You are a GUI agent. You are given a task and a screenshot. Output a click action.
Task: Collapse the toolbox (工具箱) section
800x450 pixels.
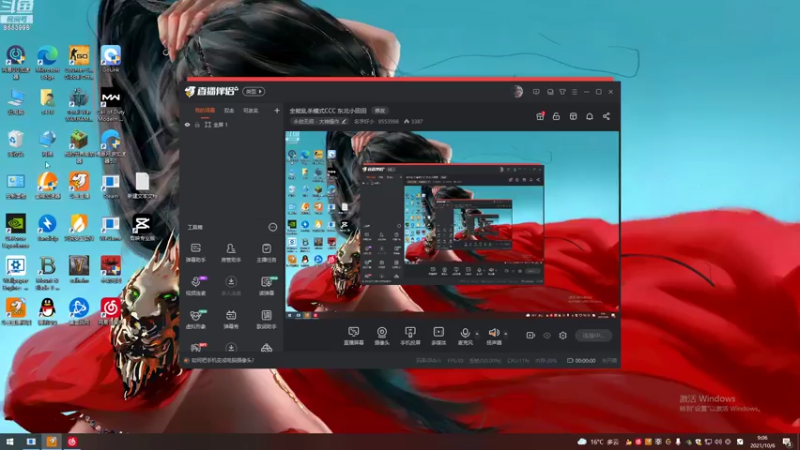coord(272,227)
